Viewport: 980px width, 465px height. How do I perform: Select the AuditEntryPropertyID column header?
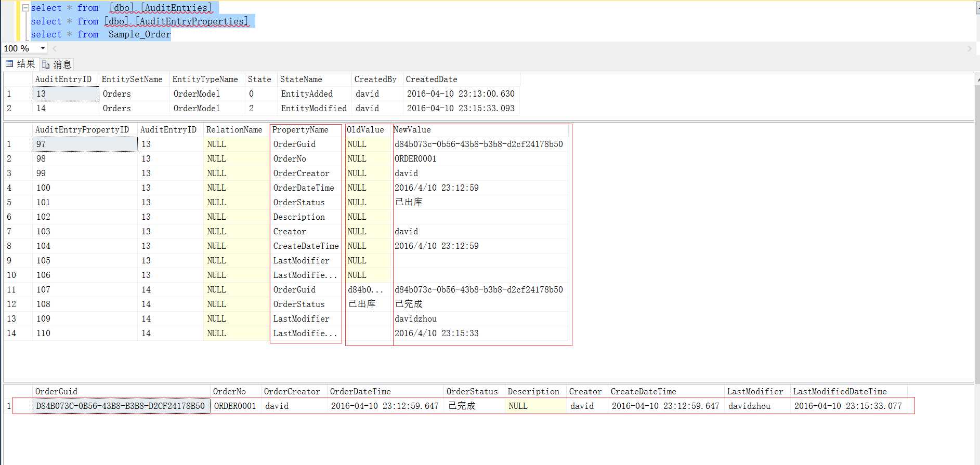pos(85,130)
